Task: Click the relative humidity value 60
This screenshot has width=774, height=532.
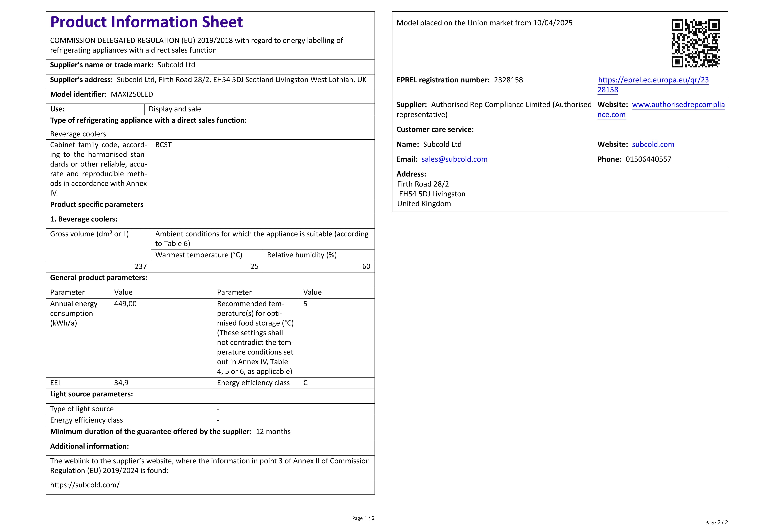Action: pos(366,266)
